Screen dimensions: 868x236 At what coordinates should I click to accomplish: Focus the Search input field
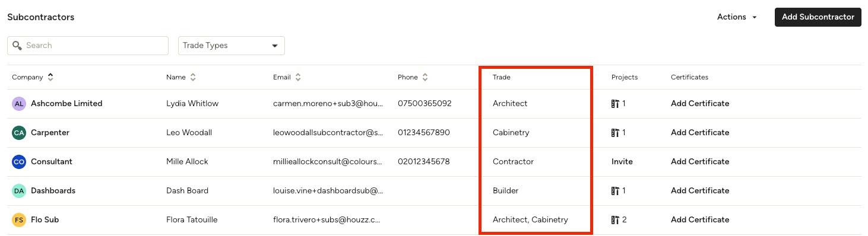point(88,46)
